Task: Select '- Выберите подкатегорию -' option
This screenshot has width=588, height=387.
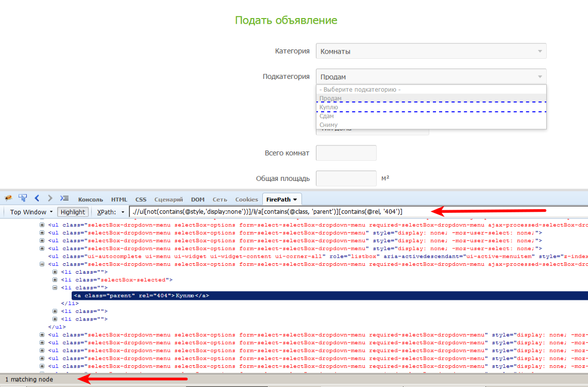Action: click(x=431, y=89)
